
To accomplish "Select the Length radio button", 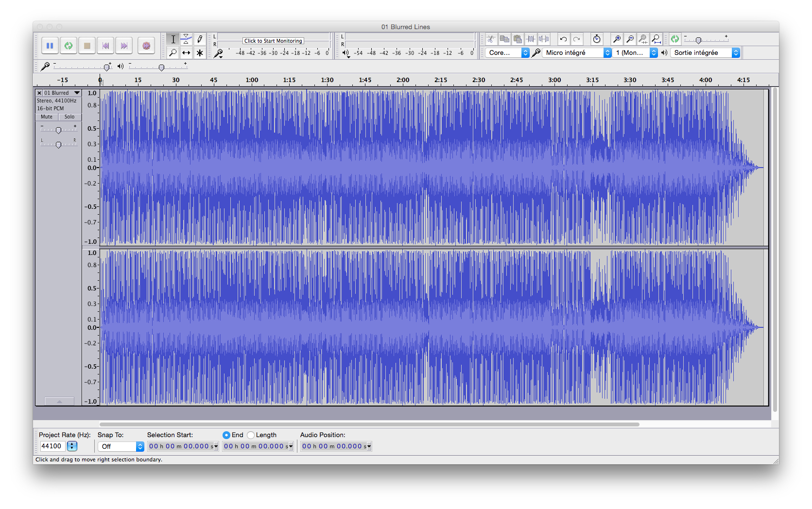I will (x=251, y=435).
